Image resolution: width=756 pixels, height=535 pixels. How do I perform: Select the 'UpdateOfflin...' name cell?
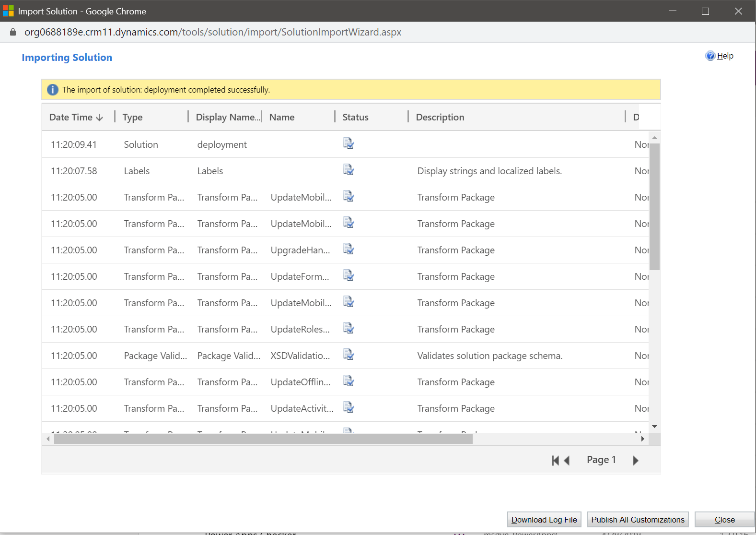point(301,382)
